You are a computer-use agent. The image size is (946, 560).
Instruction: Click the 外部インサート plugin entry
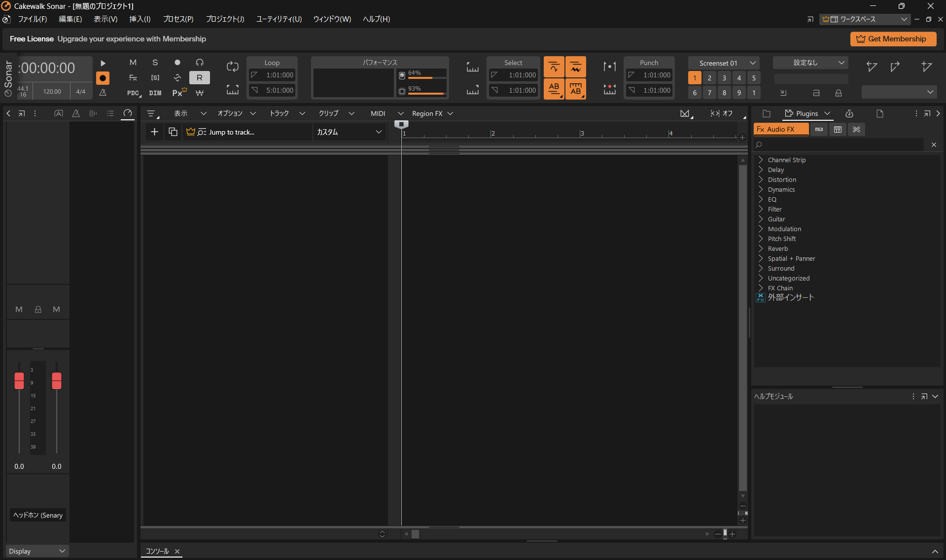tap(791, 297)
